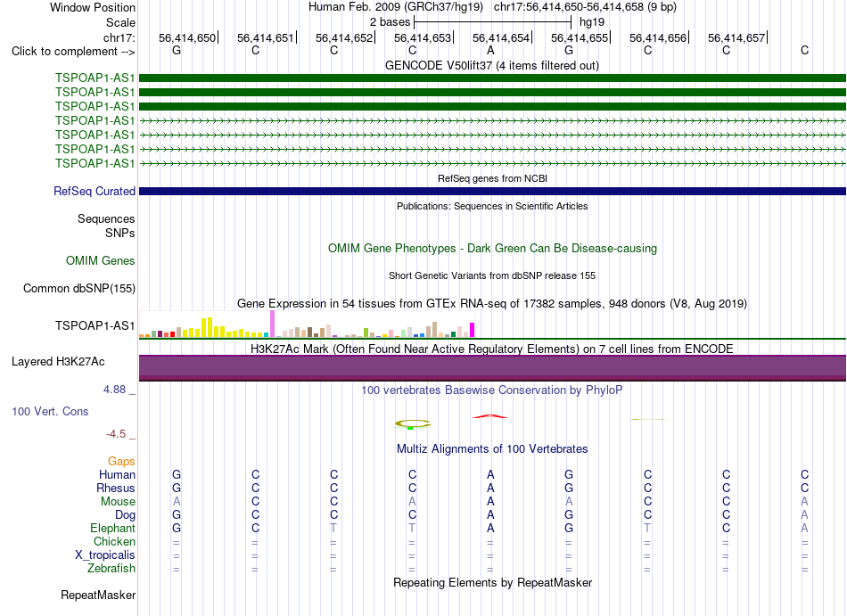This screenshot has height=616, width=847.
Task: Click the 'Click to complement -->' label
Action: [x=73, y=52]
